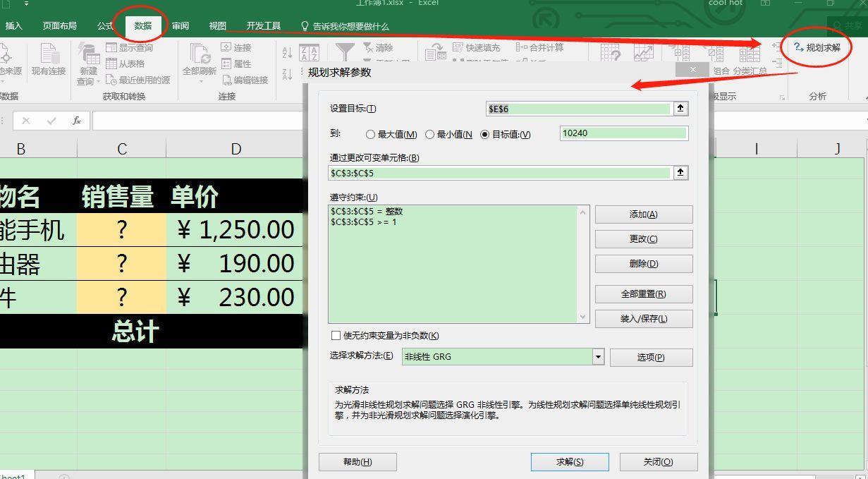Viewport: 868px width, 479px height.
Task: Click the 求解 button to solve
Action: tap(569, 461)
